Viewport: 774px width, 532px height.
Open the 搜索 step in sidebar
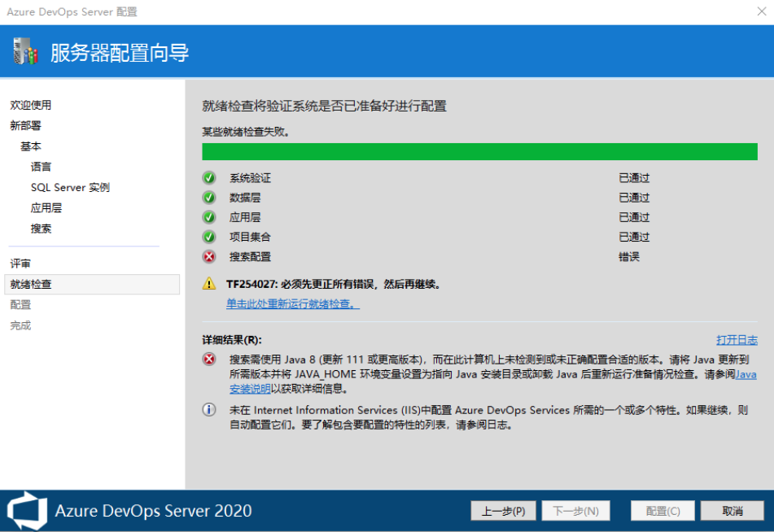coord(41,229)
